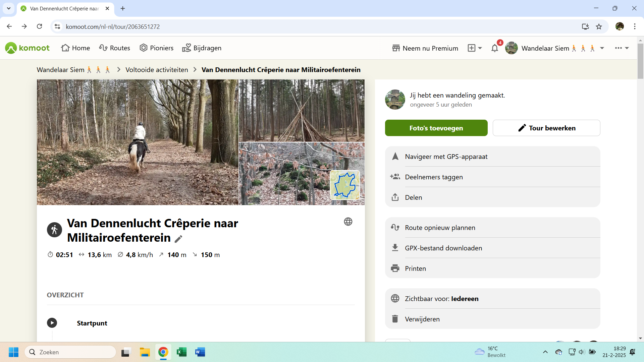Select Deelnemers taggen option

click(433, 177)
